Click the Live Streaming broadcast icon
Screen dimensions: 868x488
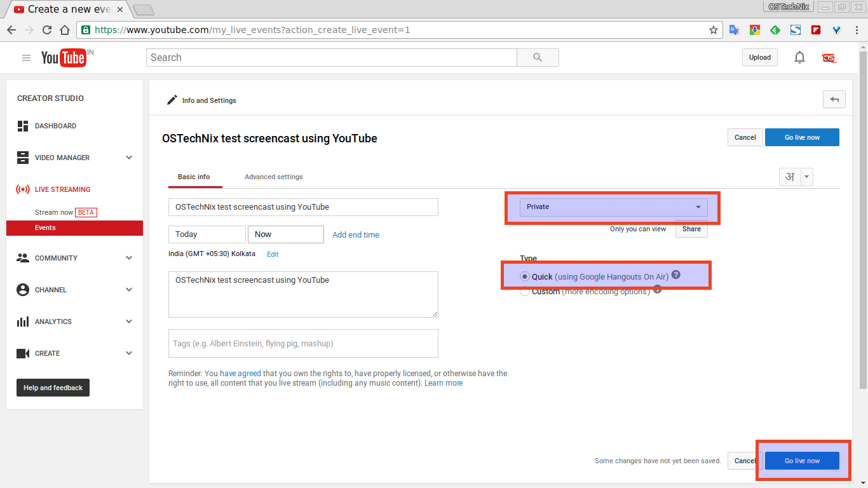[23, 189]
